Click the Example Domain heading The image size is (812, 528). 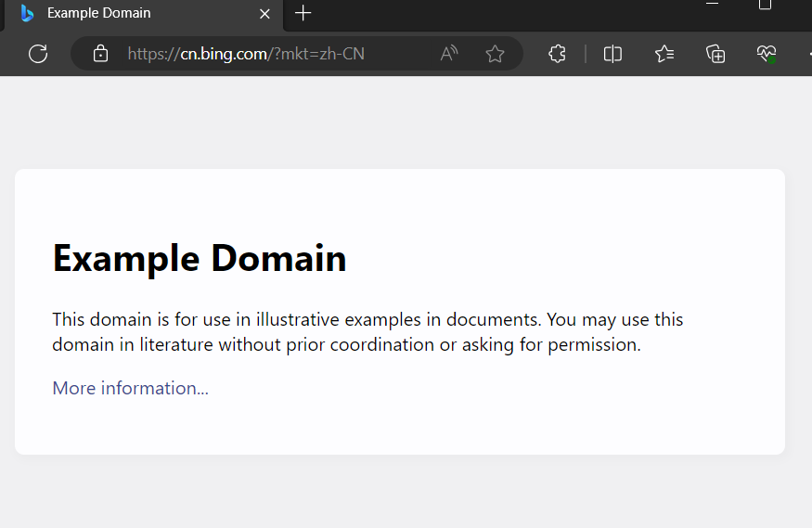[200, 258]
